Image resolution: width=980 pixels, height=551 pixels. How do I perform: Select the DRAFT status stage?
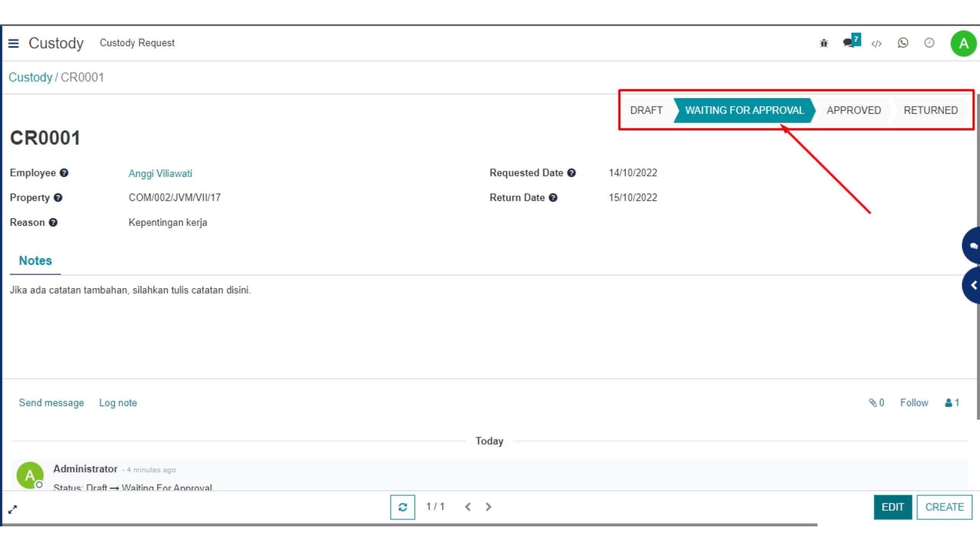point(646,110)
